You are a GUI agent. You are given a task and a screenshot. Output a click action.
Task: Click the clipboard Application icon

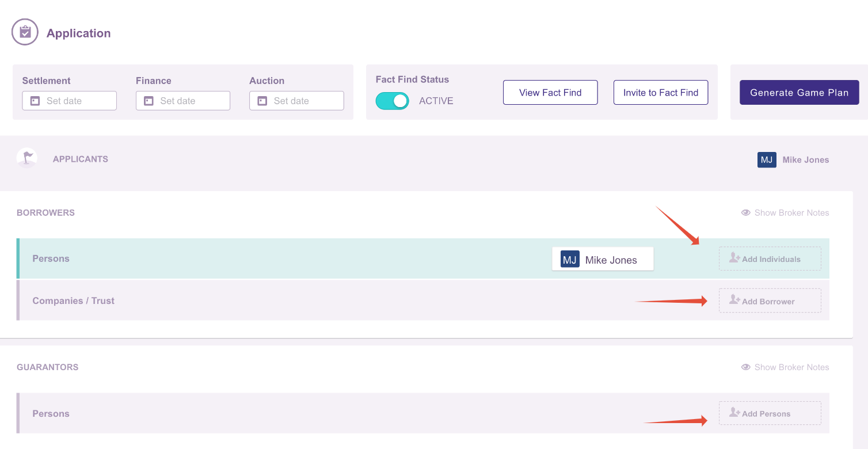pyautogui.click(x=25, y=32)
